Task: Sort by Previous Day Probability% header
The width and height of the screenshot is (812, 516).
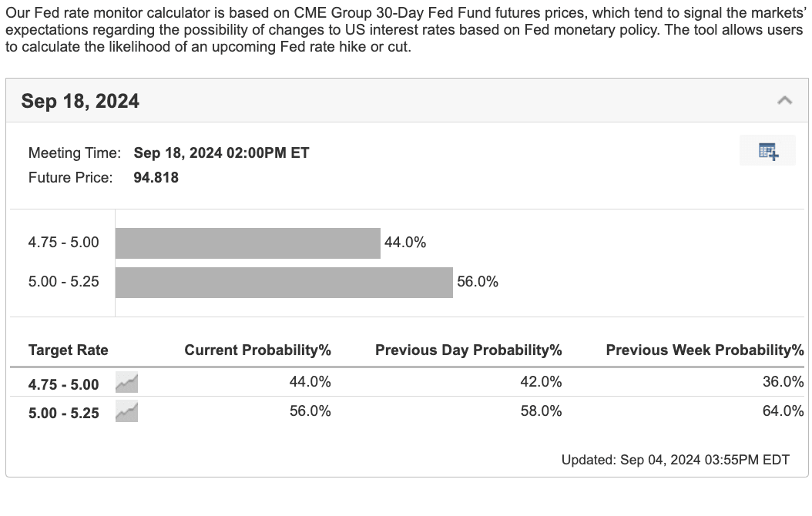Action: tap(468, 350)
